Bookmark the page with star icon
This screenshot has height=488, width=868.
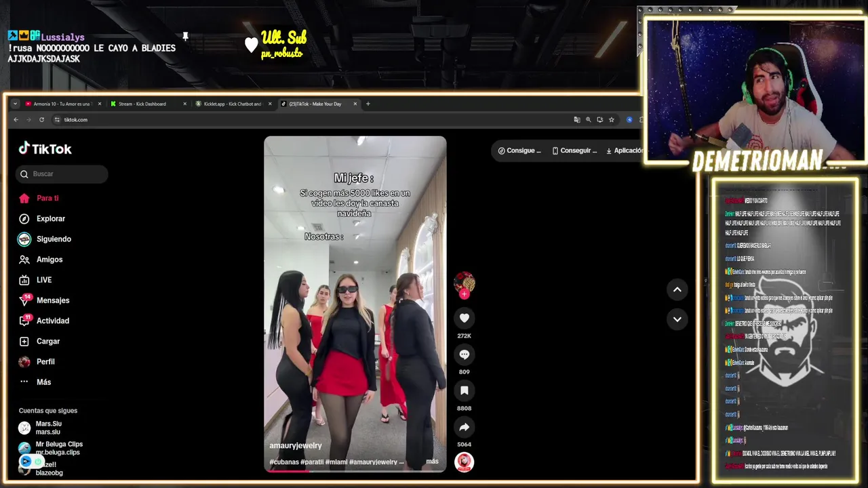pos(611,120)
